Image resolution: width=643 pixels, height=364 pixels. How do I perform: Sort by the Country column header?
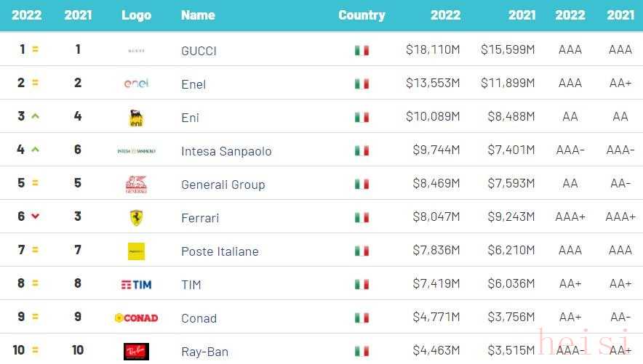tap(362, 15)
